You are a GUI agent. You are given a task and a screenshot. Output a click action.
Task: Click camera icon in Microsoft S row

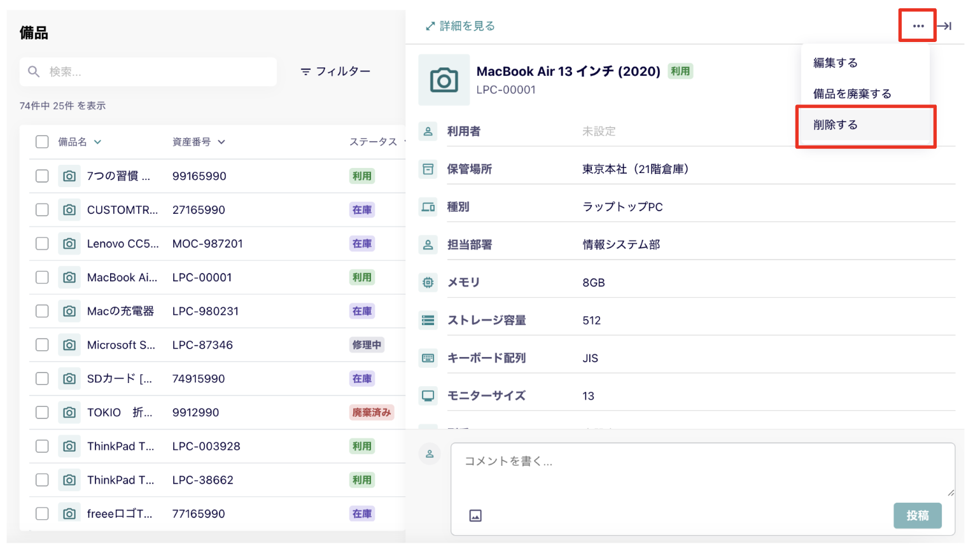pyautogui.click(x=69, y=344)
